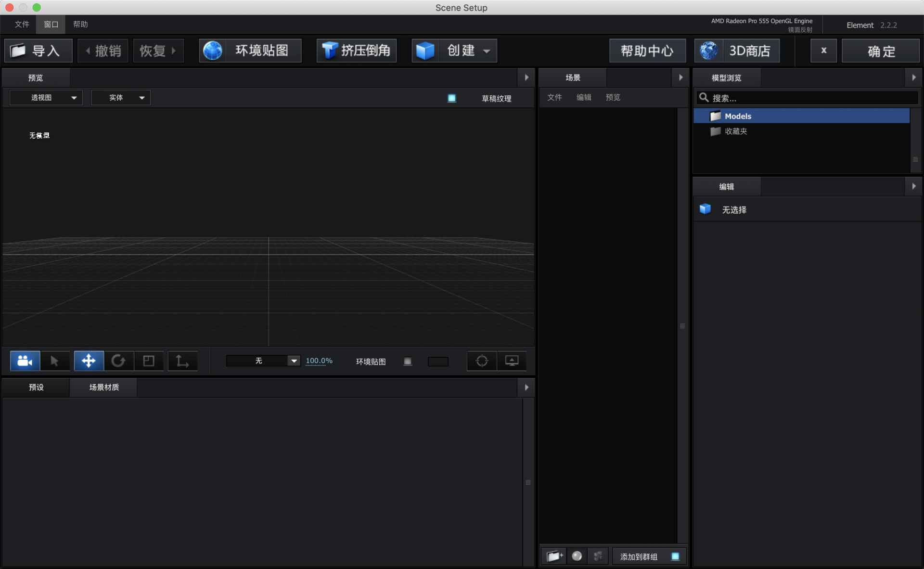Image resolution: width=924 pixels, height=569 pixels.
Task: Toggle the 草稿纹理 draft texture checkbox
Action: tap(452, 98)
